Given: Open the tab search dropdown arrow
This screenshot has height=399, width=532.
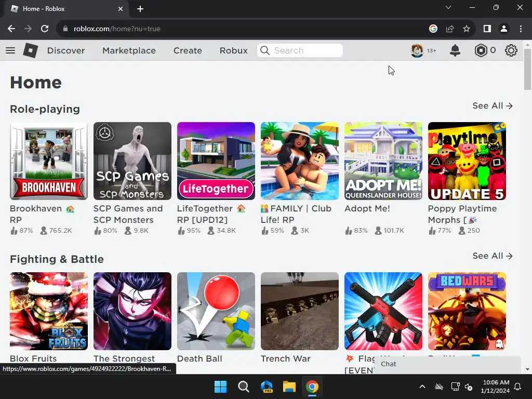Looking at the screenshot, I should click(448, 7).
